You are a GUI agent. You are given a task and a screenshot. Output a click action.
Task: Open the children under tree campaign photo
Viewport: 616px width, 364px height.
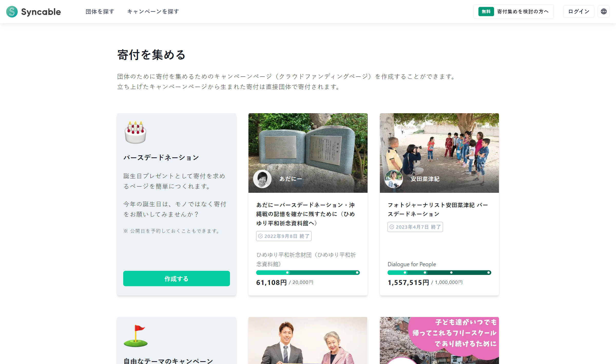(x=439, y=153)
